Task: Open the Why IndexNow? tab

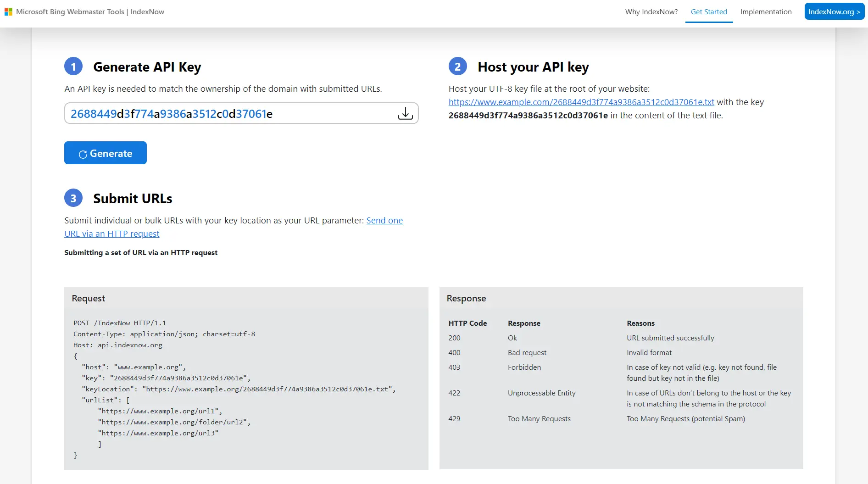Action: point(651,12)
